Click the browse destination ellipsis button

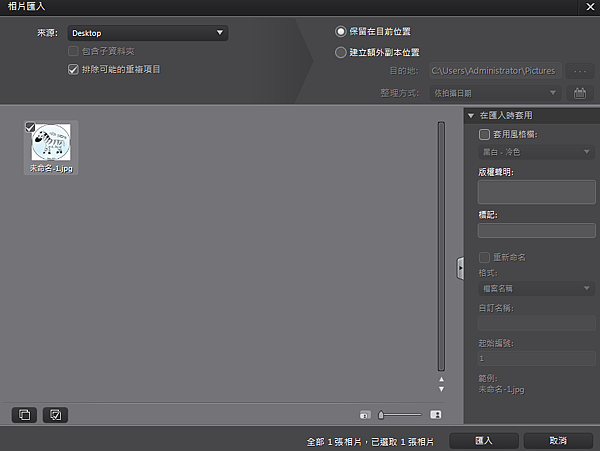point(580,71)
